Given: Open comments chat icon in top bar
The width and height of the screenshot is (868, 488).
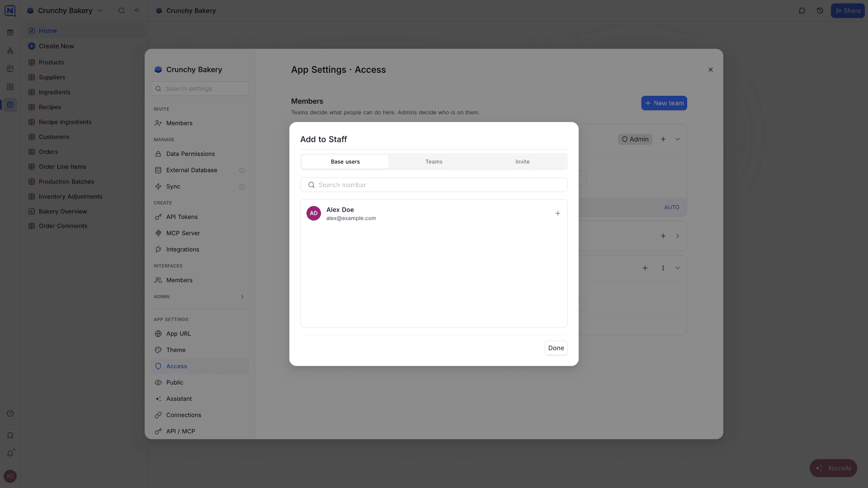Looking at the screenshot, I should (802, 11).
